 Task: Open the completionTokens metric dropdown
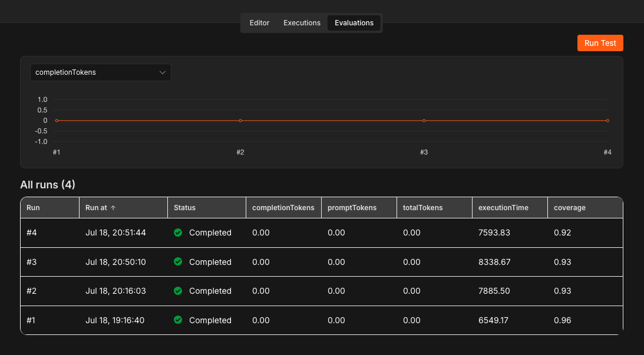pyautogui.click(x=101, y=72)
